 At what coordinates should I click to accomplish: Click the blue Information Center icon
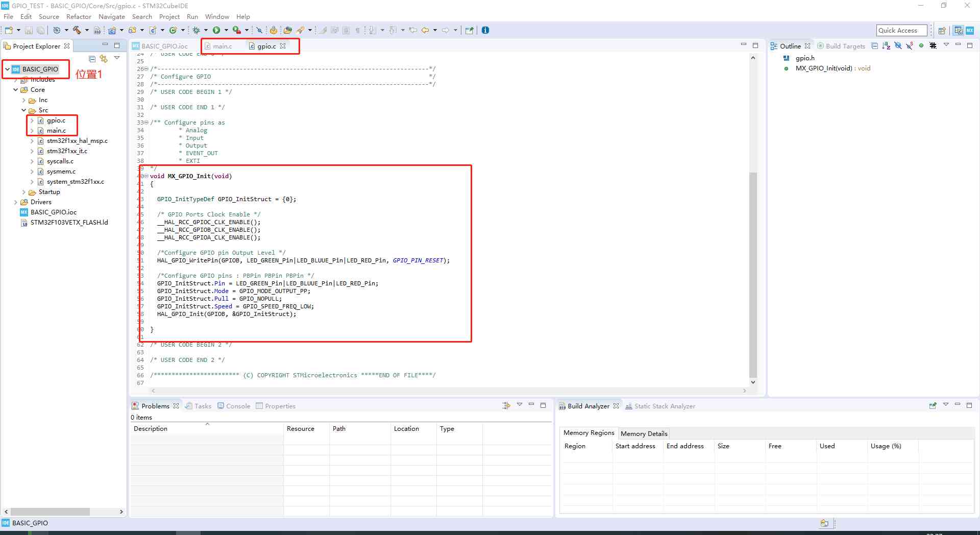pyautogui.click(x=485, y=30)
